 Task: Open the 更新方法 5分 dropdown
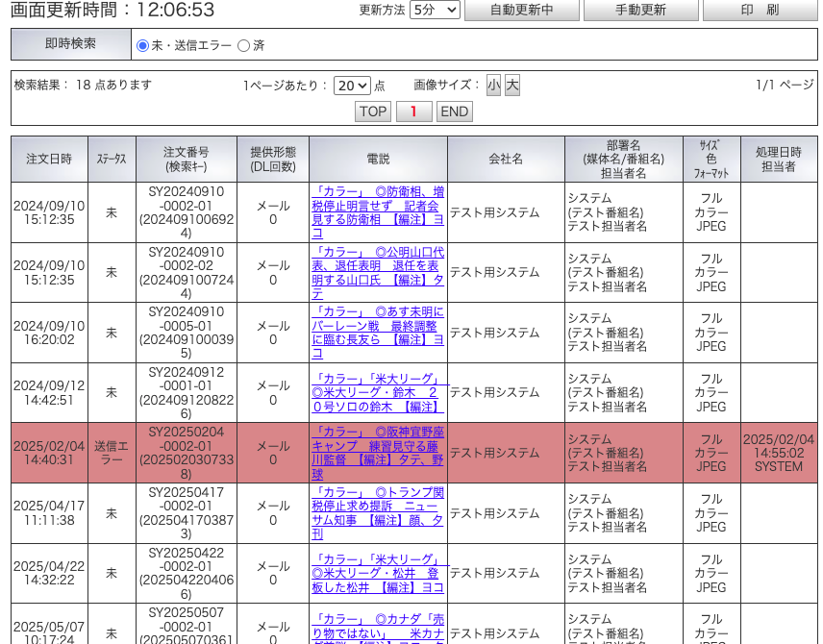coord(435,10)
